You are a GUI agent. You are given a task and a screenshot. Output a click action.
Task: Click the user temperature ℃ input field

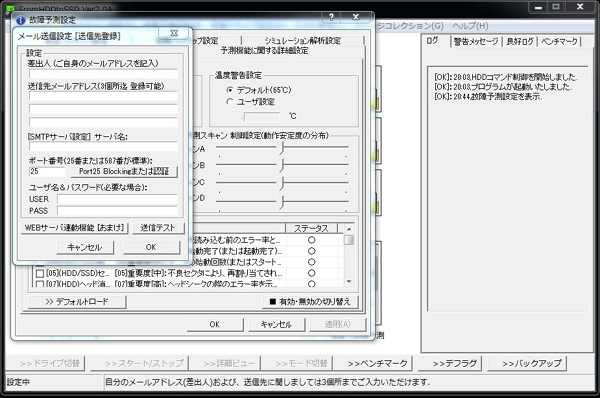pyautogui.click(x=262, y=116)
